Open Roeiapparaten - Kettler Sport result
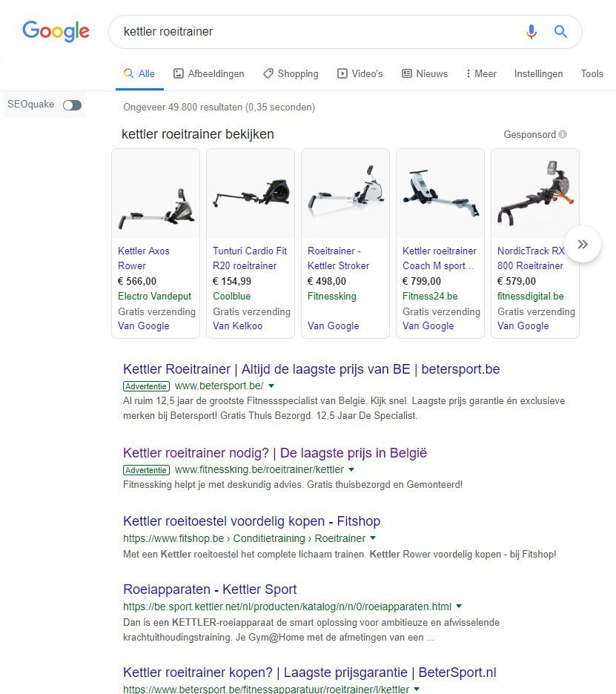This screenshot has height=694, width=616. pos(210,589)
